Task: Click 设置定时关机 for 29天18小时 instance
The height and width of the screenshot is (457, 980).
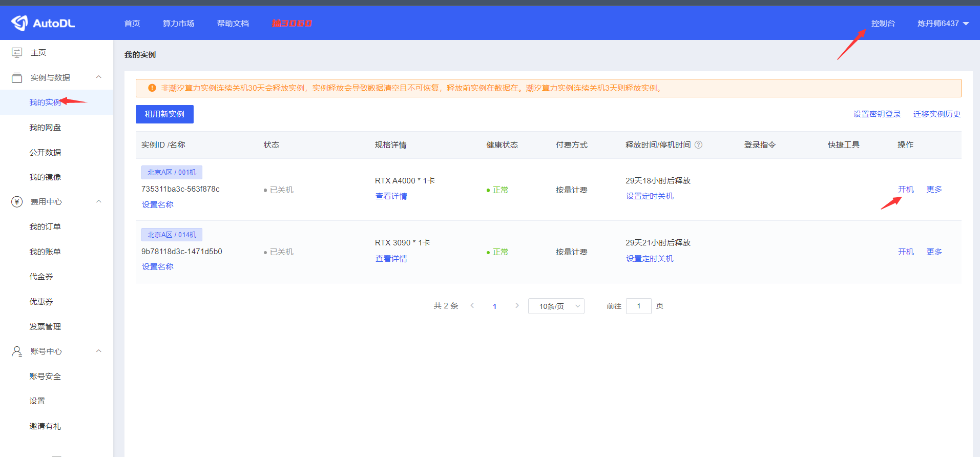Action: (650, 196)
